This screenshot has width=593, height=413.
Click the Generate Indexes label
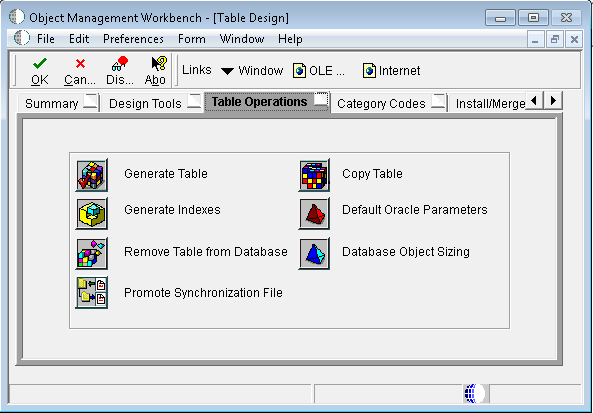point(172,210)
